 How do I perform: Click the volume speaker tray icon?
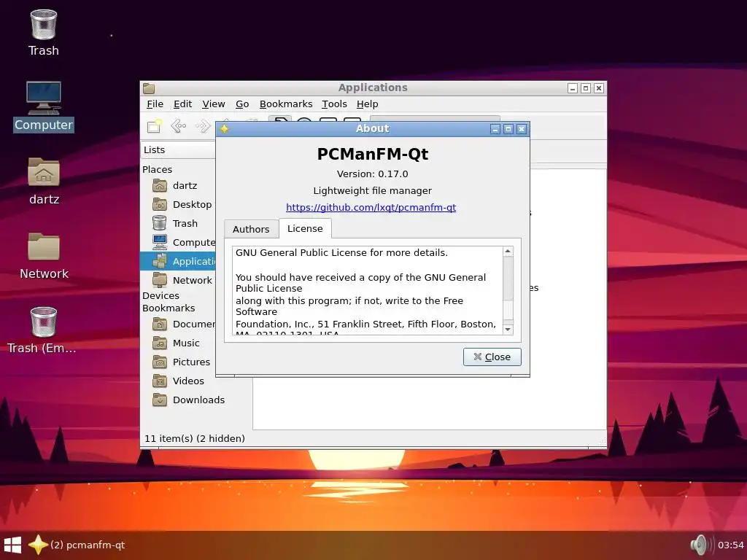[x=701, y=545]
